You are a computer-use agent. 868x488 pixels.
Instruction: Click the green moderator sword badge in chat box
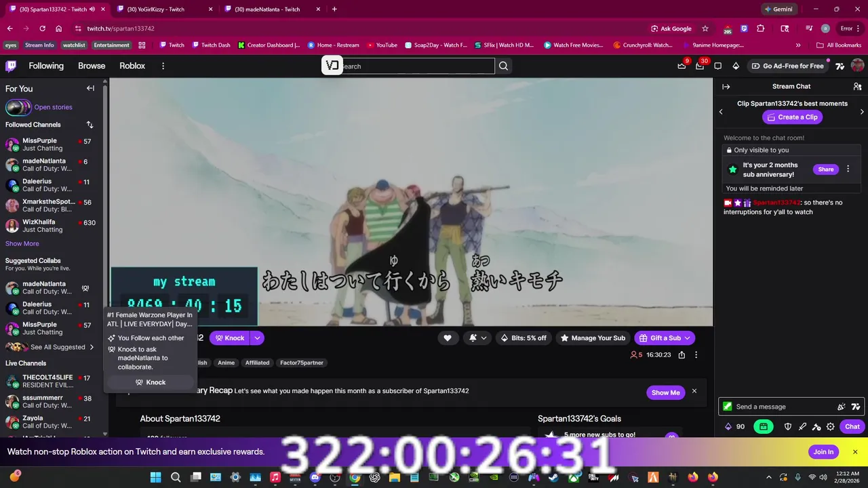click(727, 407)
